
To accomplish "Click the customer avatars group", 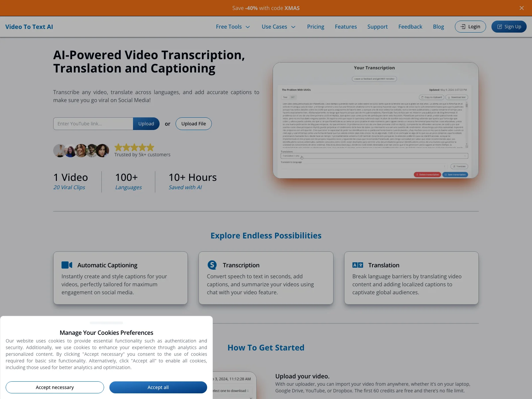I will click(x=81, y=151).
